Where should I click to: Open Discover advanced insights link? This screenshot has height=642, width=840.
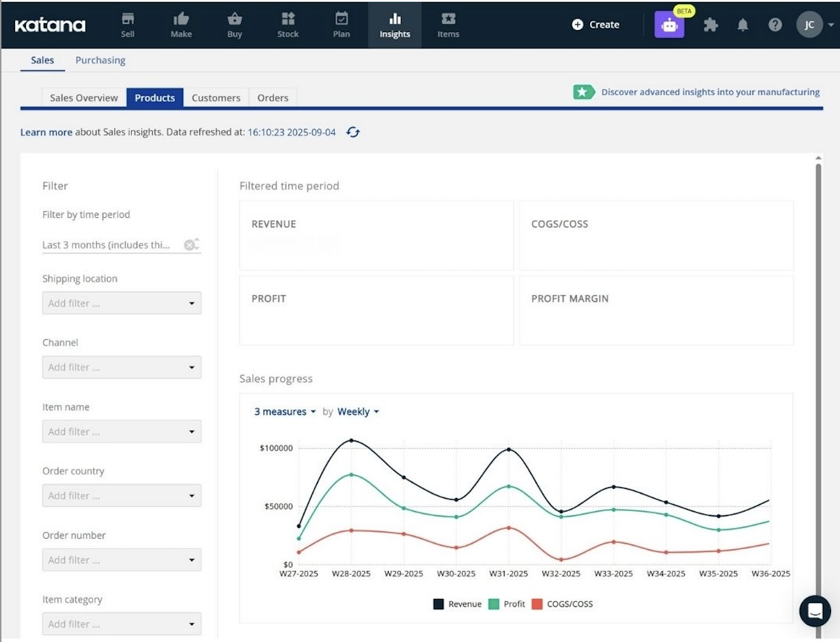pos(710,92)
